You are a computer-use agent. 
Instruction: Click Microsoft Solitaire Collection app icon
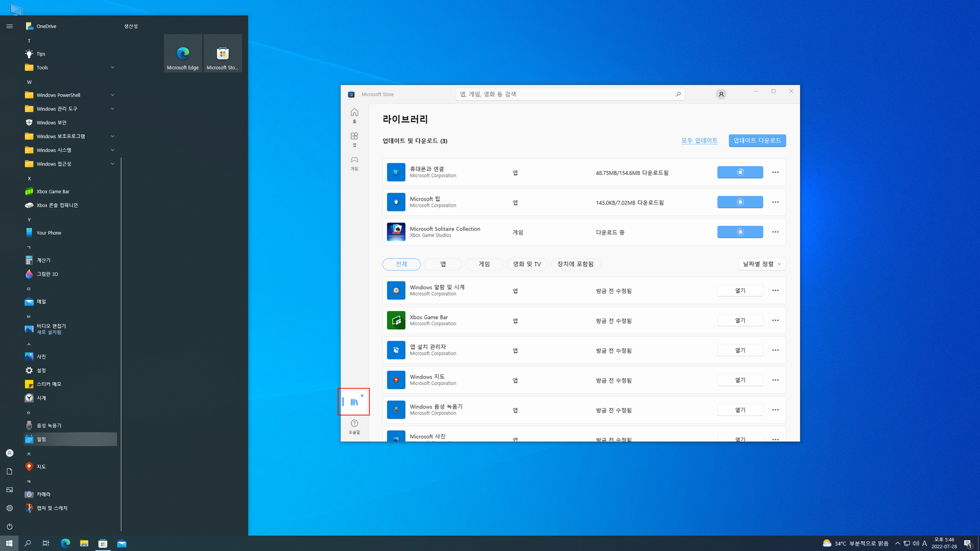point(396,232)
